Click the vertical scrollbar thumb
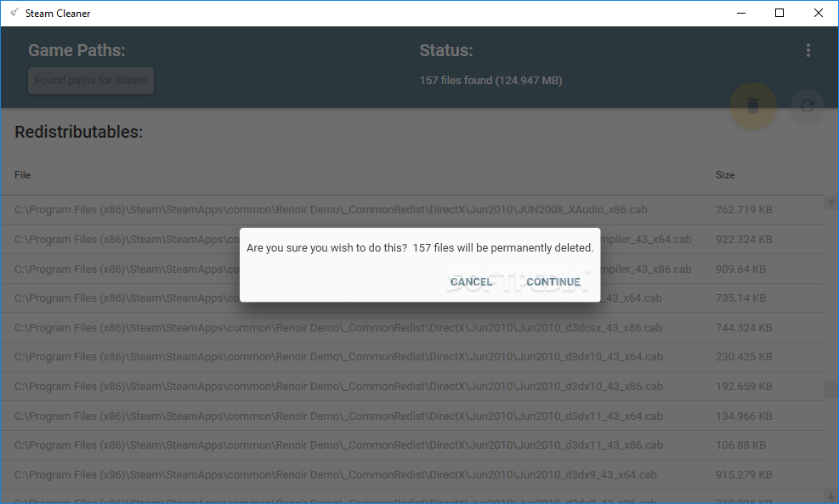The image size is (839, 504). pos(830,389)
